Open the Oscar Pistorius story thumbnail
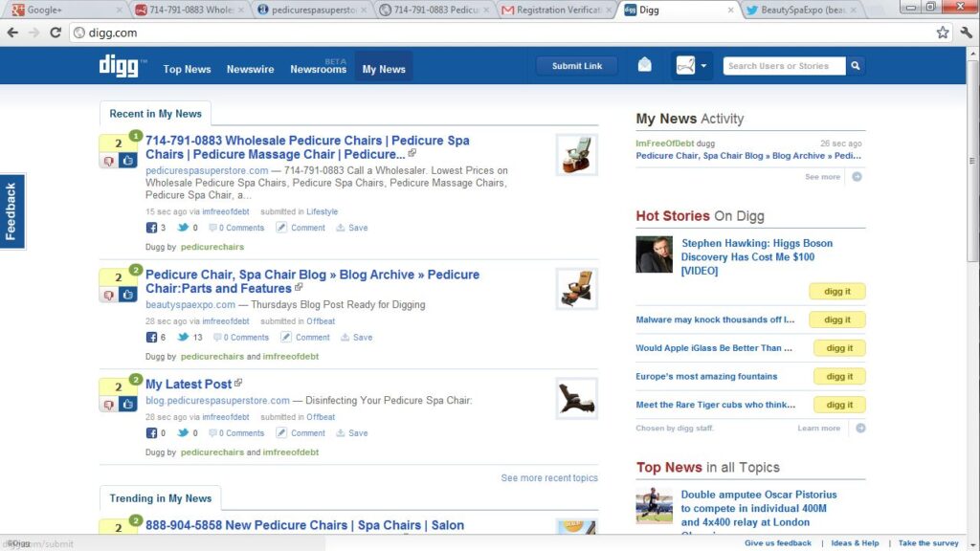Screen dimensions: 980x551 pos(654,505)
